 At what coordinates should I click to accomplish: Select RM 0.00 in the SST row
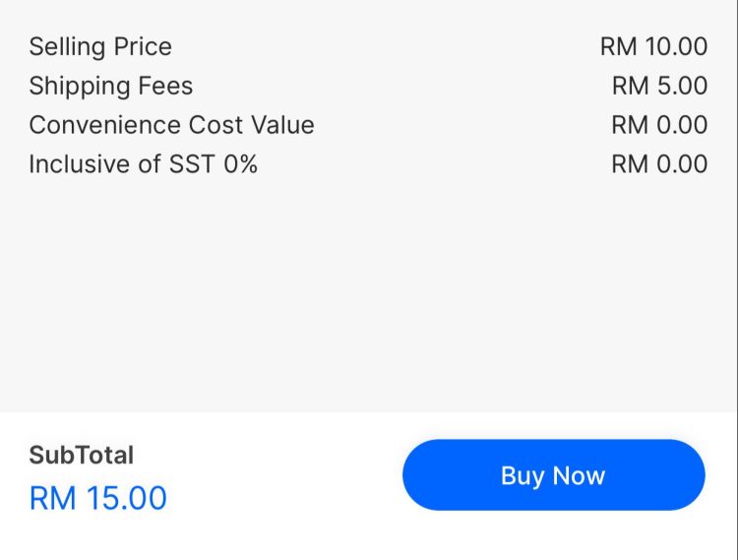point(659,164)
